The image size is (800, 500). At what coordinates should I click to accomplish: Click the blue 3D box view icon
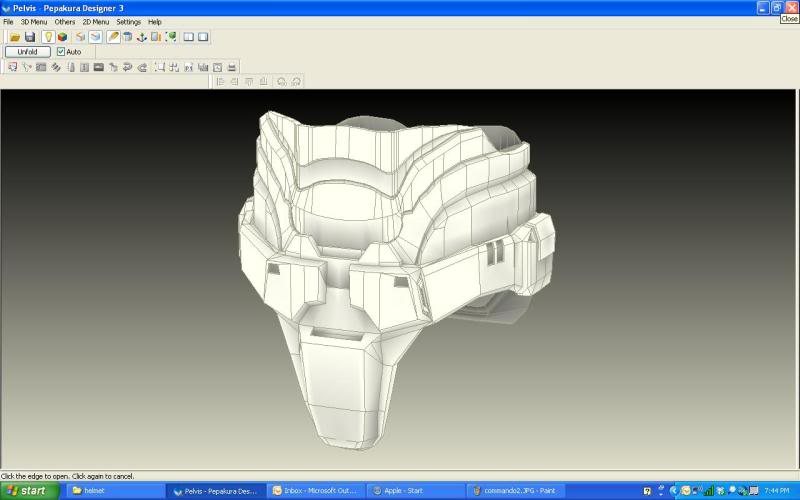coord(95,37)
